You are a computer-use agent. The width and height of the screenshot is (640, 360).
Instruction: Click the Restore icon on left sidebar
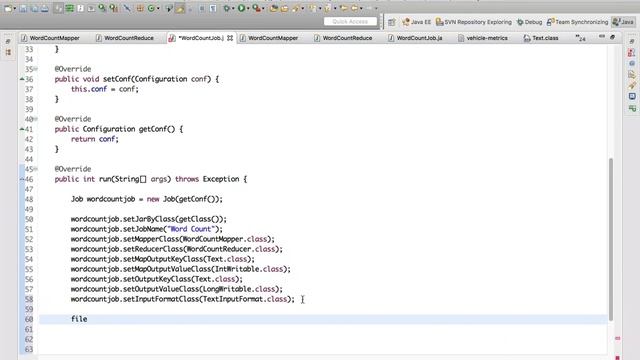pos(8,42)
